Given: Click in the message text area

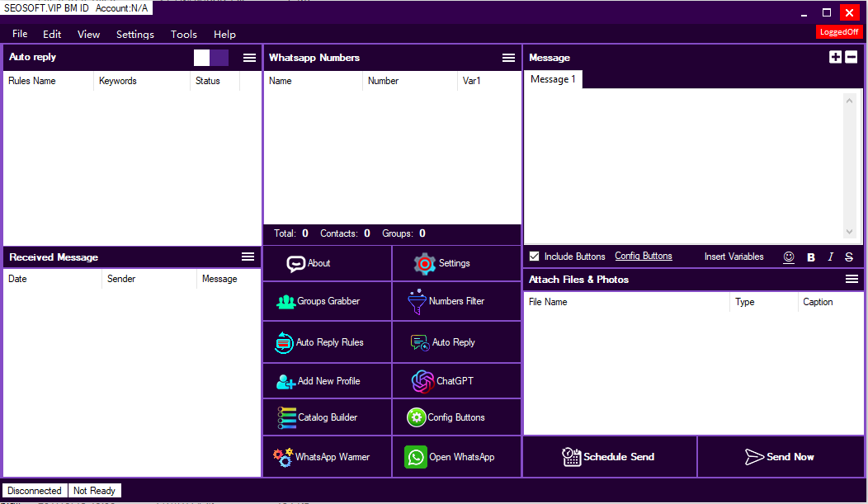Looking at the screenshot, I should (x=683, y=165).
